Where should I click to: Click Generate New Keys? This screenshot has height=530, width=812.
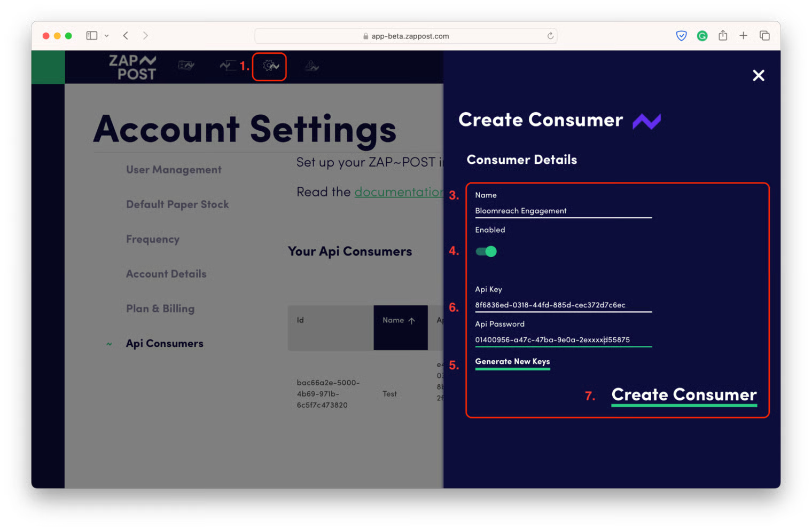click(512, 361)
